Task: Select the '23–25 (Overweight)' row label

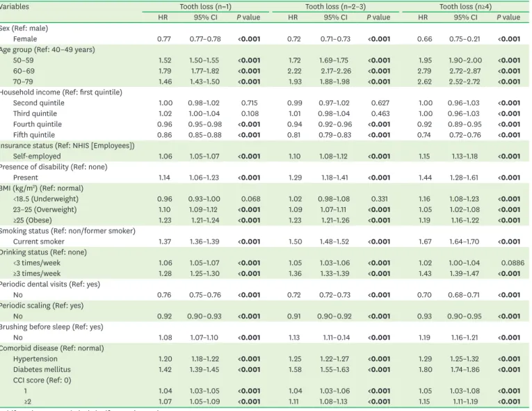Action: click(x=45, y=210)
